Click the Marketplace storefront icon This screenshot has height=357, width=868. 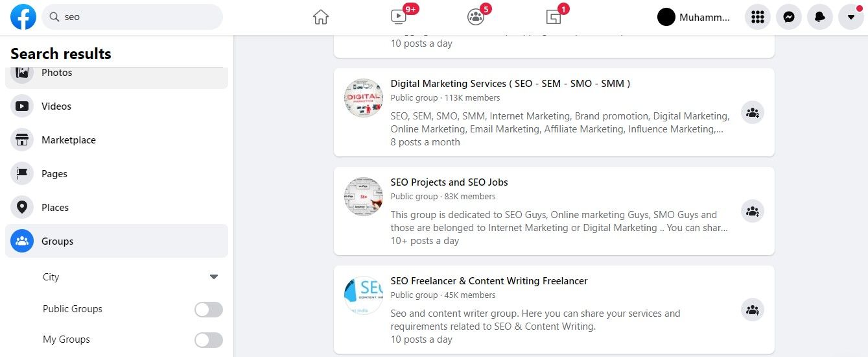click(22, 140)
